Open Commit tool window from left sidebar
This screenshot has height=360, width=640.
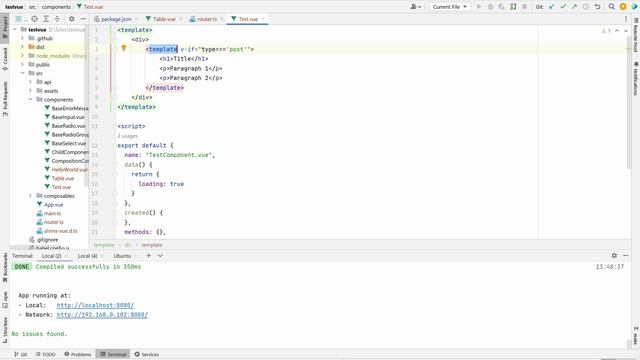pos(5,59)
